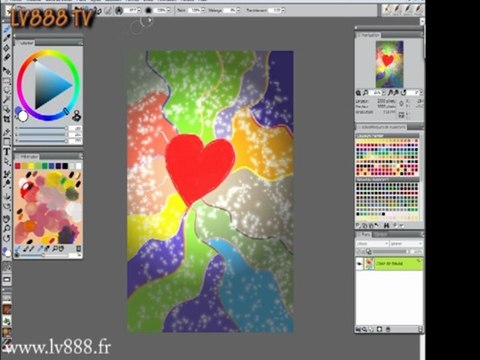Pick the Magic Wand tool
This screenshot has width=480, height=360.
click(7, 100)
